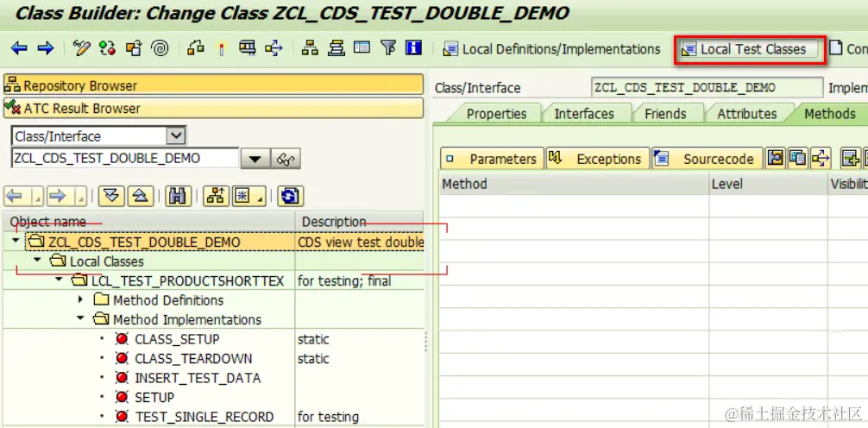Collapse the Local Classes folder
Image resolution: width=868 pixels, height=428 pixels.
click(x=37, y=261)
